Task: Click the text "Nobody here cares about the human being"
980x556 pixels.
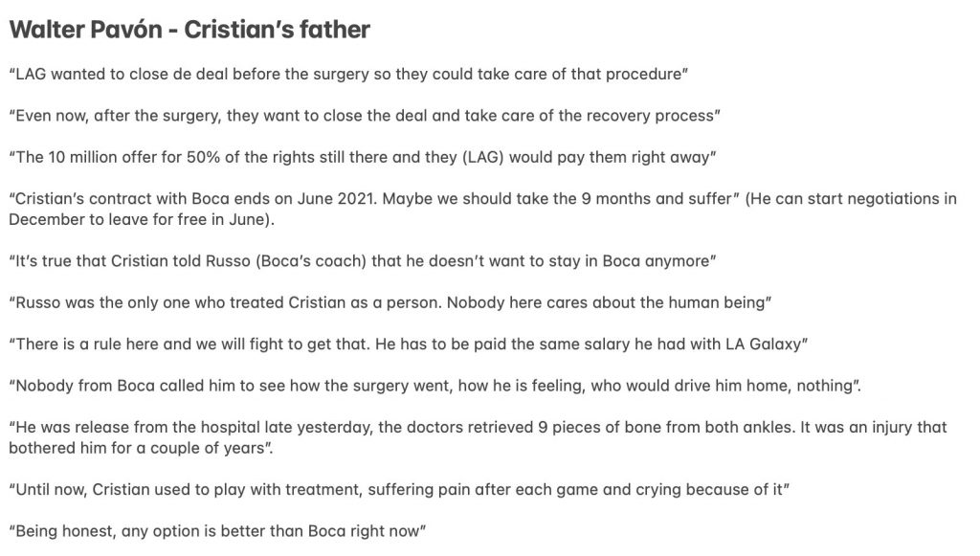Action: pyautogui.click(x=606, y=302)
